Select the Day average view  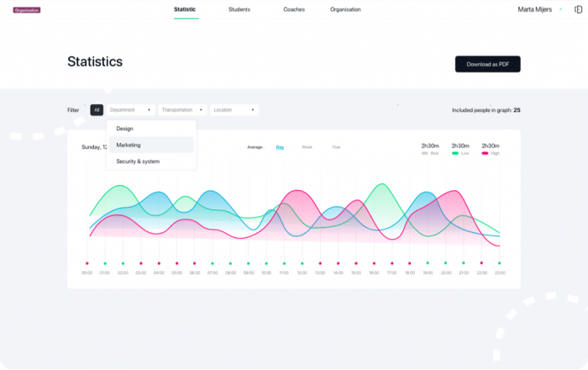(x=280, y=147)
